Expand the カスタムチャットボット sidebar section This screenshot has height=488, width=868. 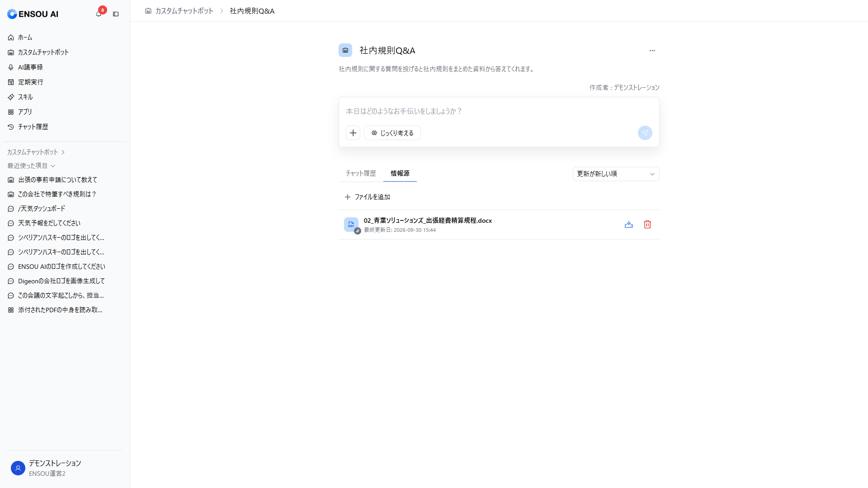point(36,152)
